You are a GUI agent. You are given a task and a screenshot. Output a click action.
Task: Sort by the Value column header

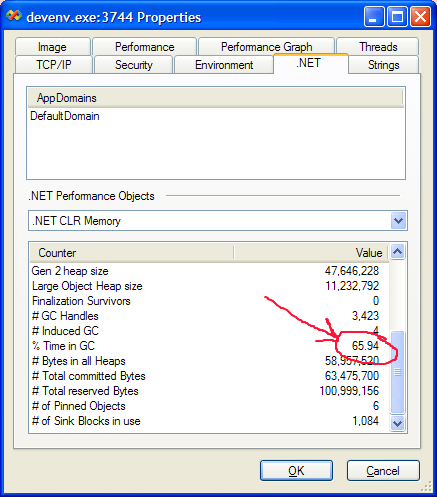pos(311,253)
